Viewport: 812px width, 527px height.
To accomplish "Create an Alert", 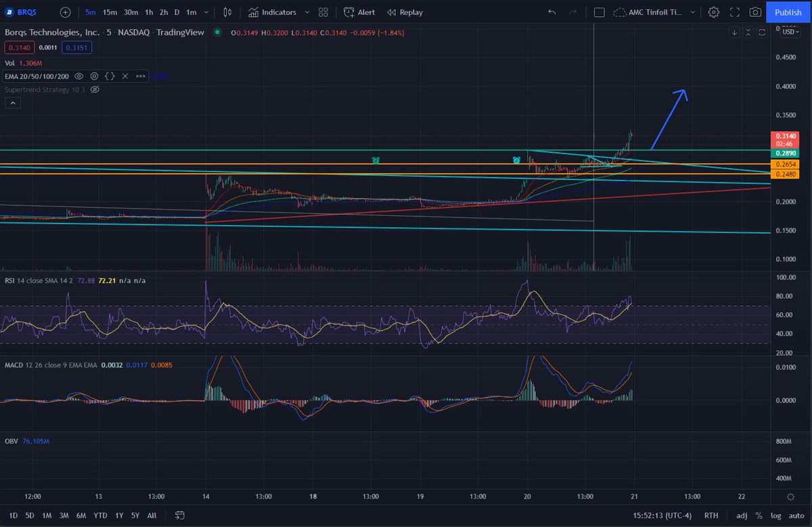I will [x=359, y=12].
